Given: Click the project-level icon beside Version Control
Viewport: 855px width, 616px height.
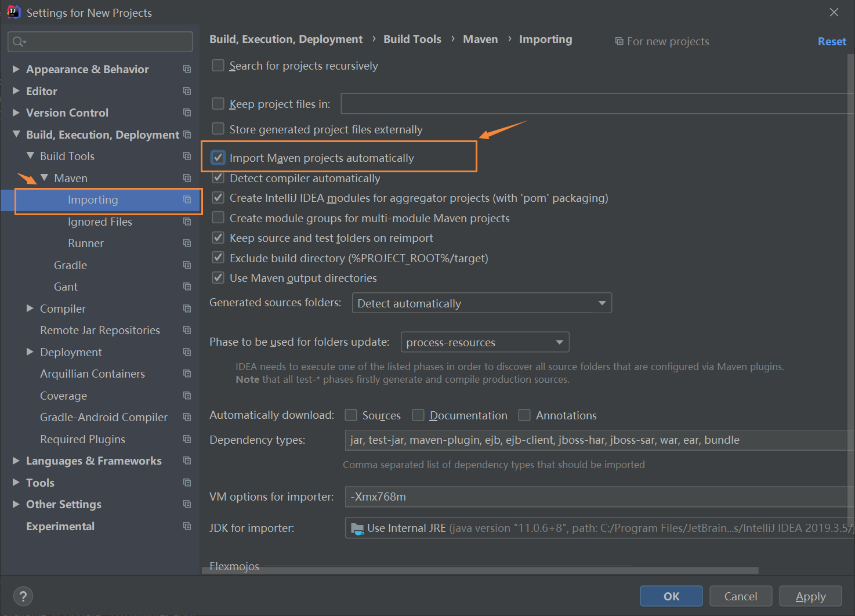Looking at the screenshot, I should pos(187,113).
